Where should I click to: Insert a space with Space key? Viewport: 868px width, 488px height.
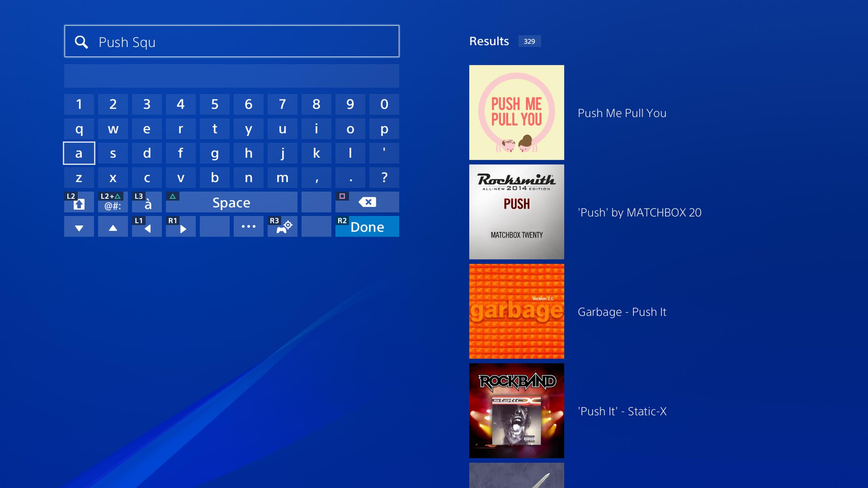point(231,202)
